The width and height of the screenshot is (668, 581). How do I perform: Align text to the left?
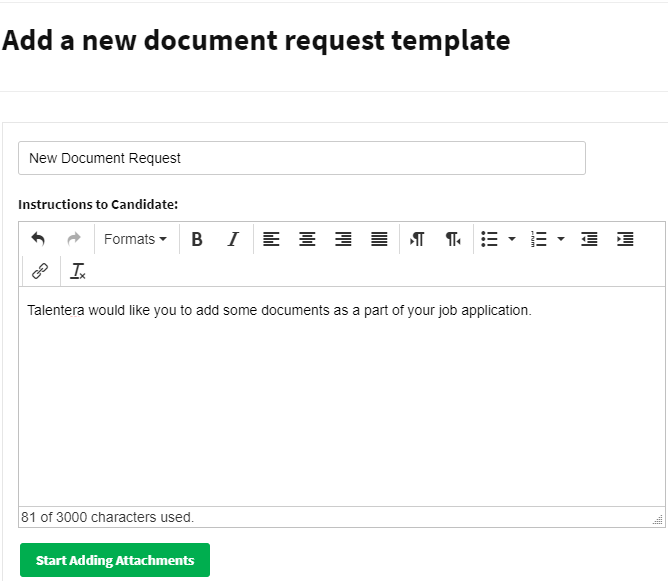tap(272, 239)
